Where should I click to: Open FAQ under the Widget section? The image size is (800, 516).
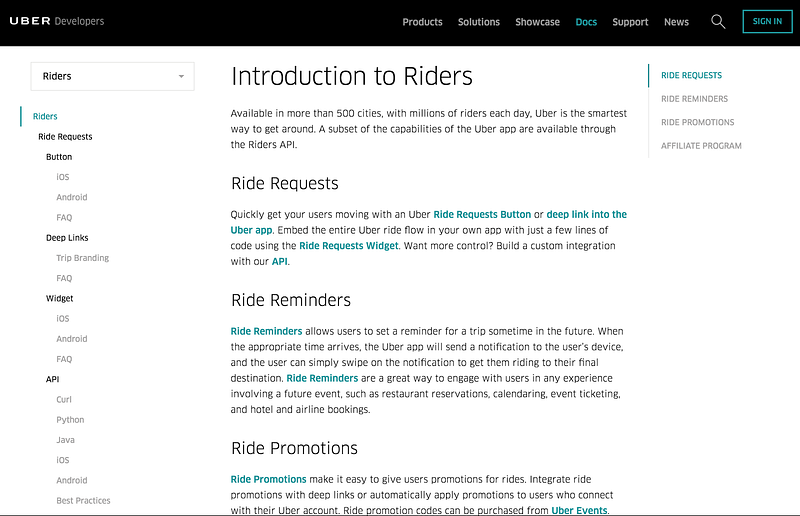64,359
